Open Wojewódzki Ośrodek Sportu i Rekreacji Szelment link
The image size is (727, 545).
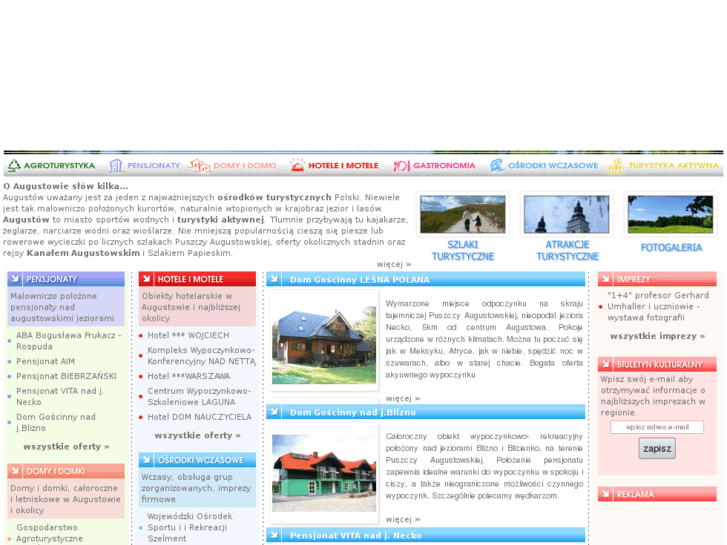[190, 527]
